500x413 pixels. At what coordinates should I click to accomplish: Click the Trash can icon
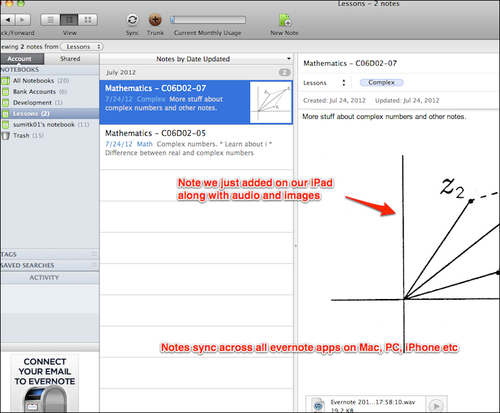(x=5, y=136)
